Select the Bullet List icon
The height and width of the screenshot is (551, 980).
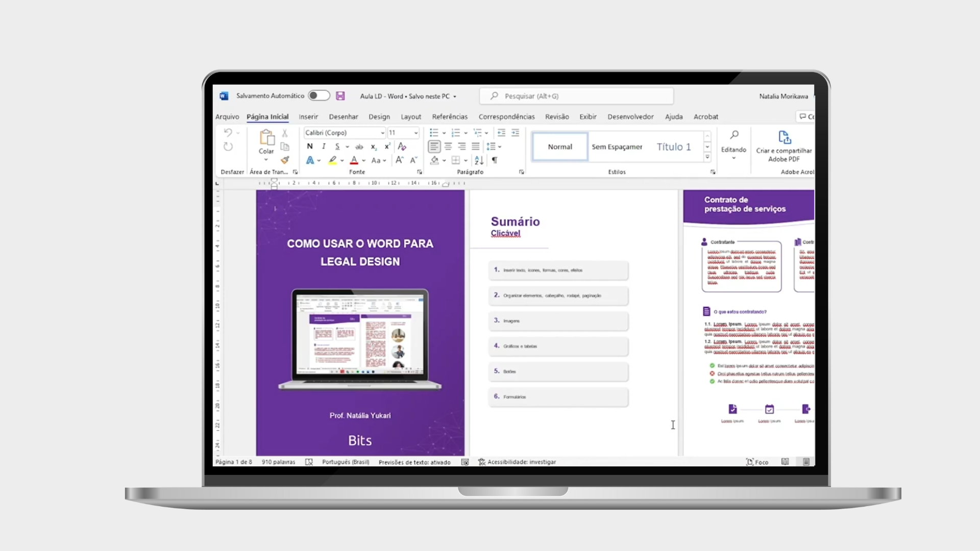pos(433,133)
